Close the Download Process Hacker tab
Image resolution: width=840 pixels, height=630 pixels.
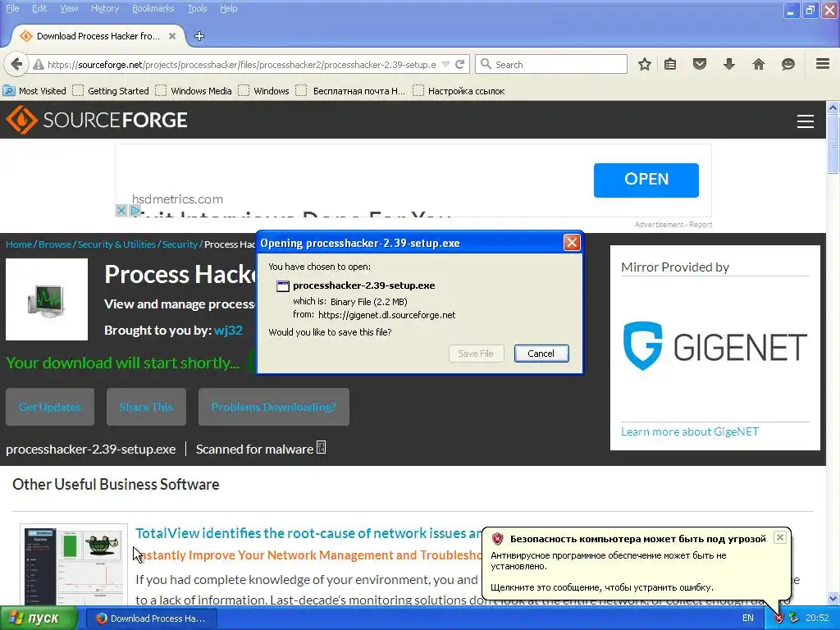click(172, 36)
